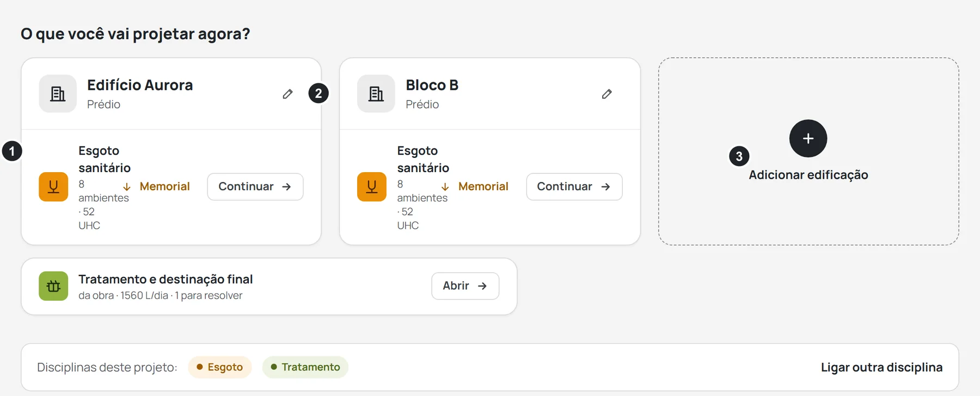
Task: Click the pencil icon on Bloco B card
Action: [607, 94]
